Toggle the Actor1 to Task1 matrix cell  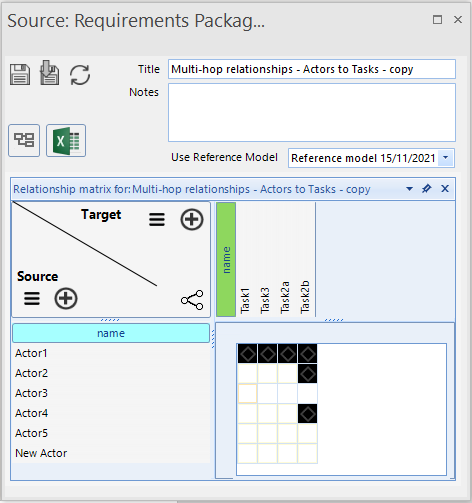247,354
